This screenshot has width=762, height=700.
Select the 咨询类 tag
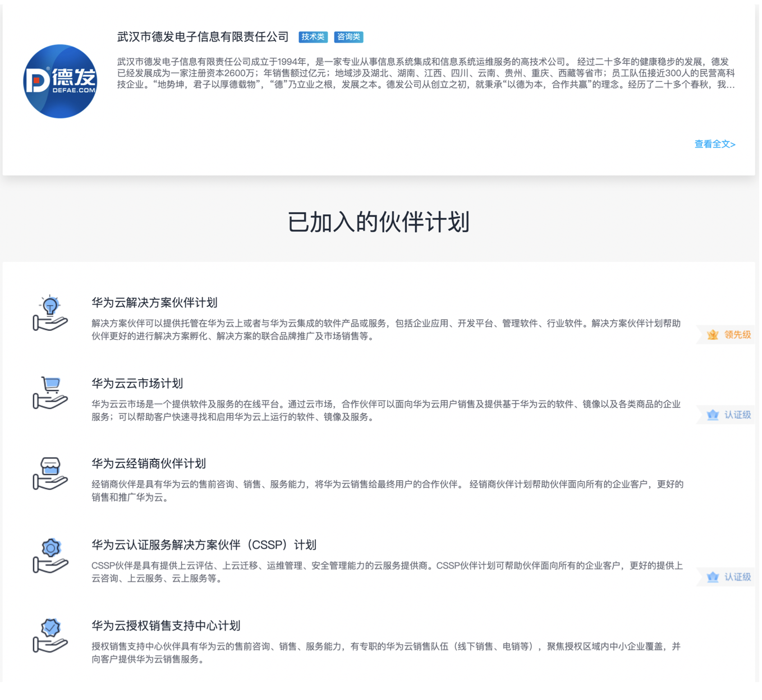point(348,37)
